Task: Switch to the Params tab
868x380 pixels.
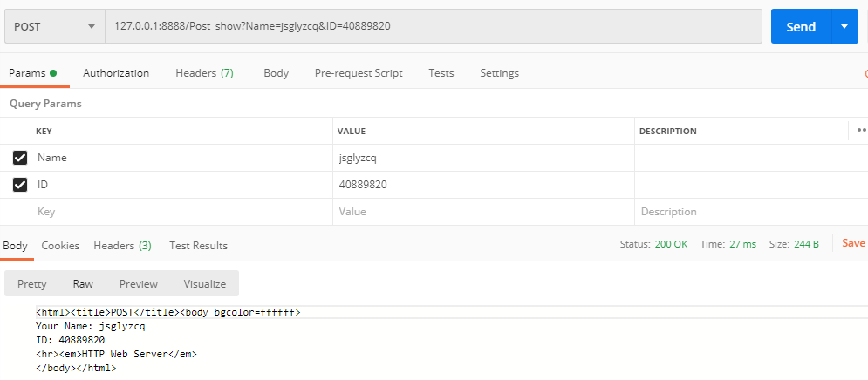Action: pos(32,73)
